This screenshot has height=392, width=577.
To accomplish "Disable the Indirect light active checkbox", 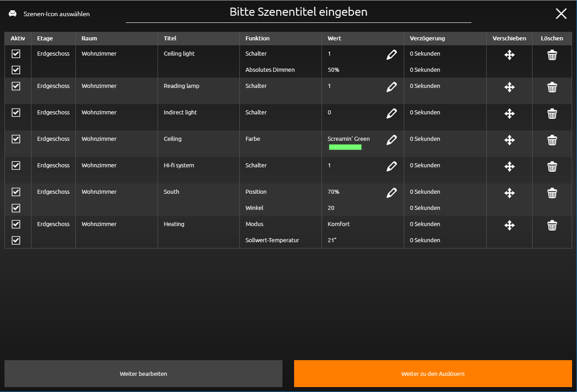I will [x=16, y=113].
